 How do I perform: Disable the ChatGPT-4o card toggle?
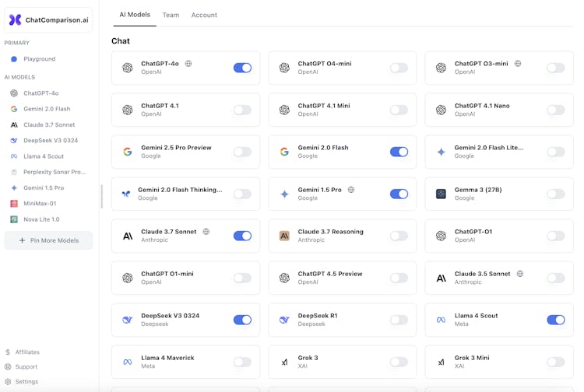[x=242, y=68]
